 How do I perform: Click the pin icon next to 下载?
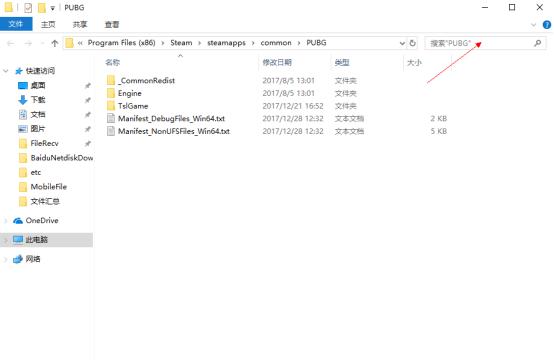pos(87,100)
